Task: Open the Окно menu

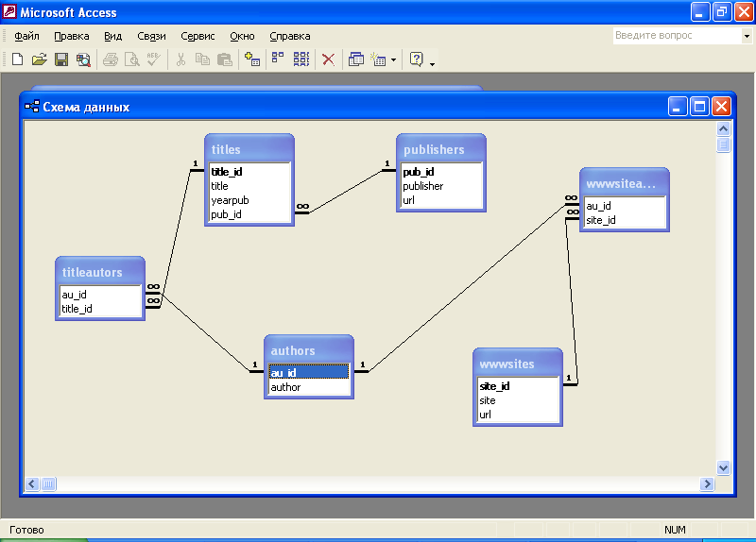Action: 242,36
